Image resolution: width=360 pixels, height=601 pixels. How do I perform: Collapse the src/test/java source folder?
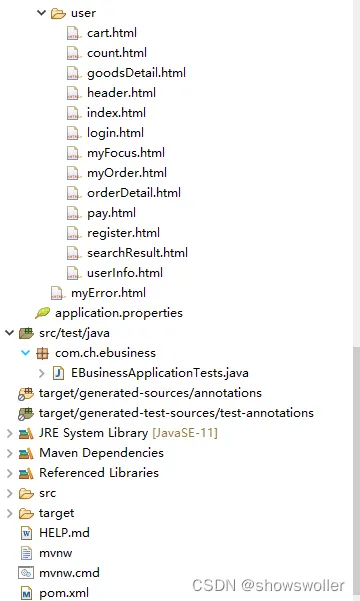(9, 333)
